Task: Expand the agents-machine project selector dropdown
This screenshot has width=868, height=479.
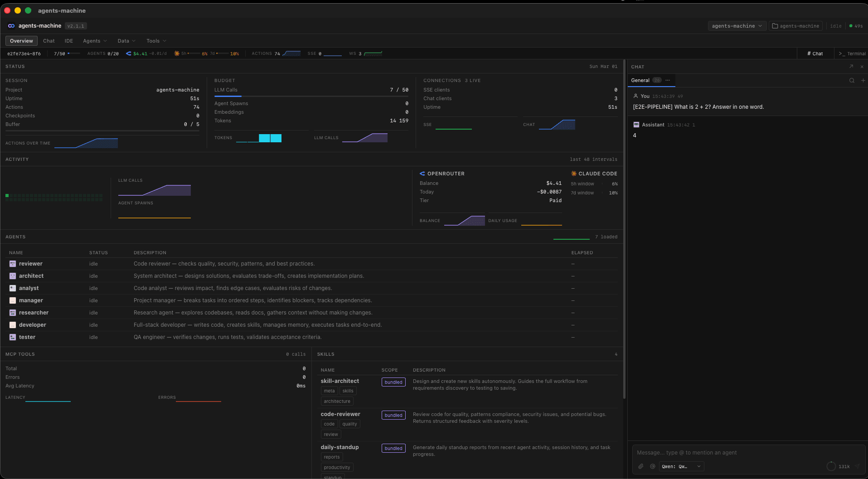Action: pos(737,26)
